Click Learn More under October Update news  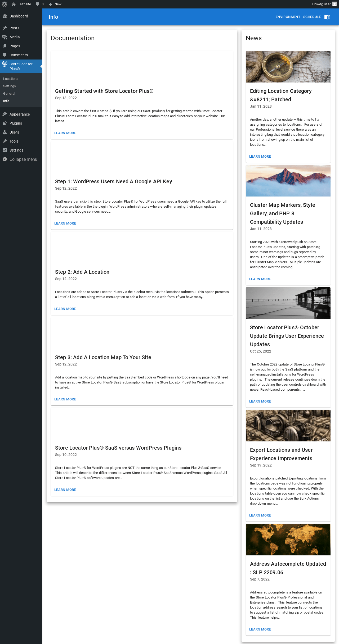tap(260, 401)
